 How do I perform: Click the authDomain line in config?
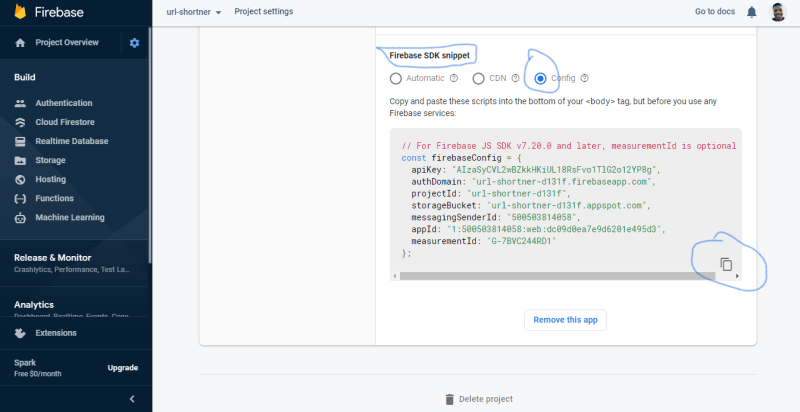pyautogui.click(x=534, y=182)
